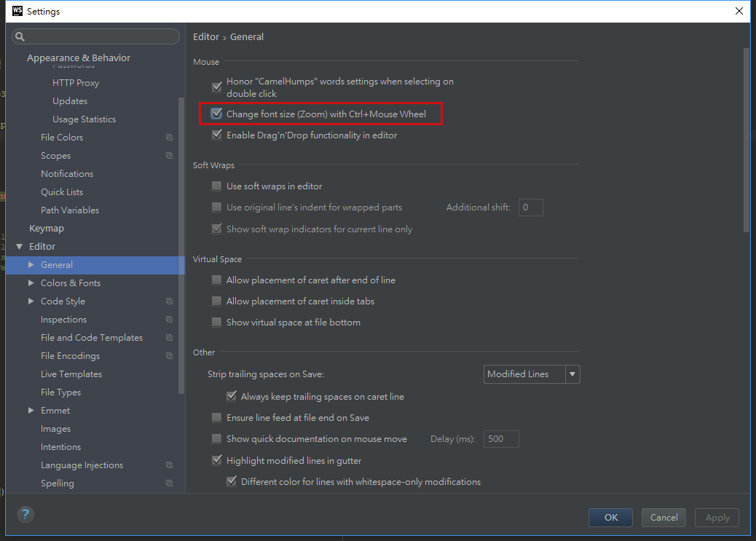Click the project-level icon beside Language Injections
This screenshot has height=541, width=756.
(169, 465)
